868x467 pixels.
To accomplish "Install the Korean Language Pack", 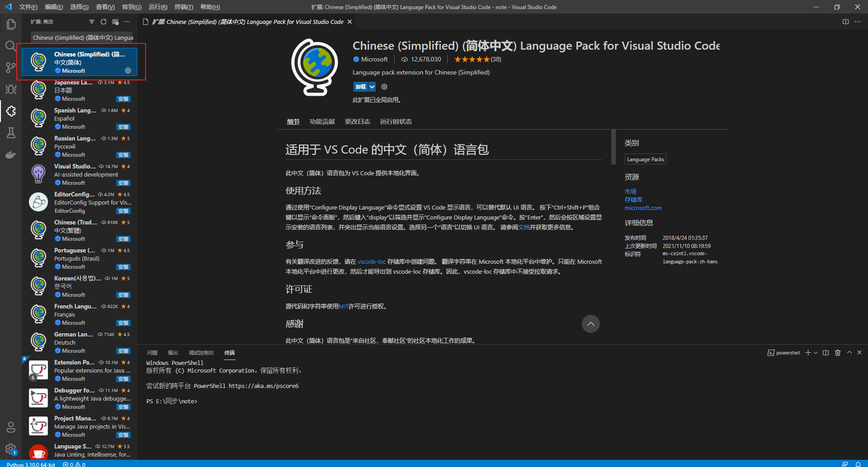I will [x=123, y=295].
